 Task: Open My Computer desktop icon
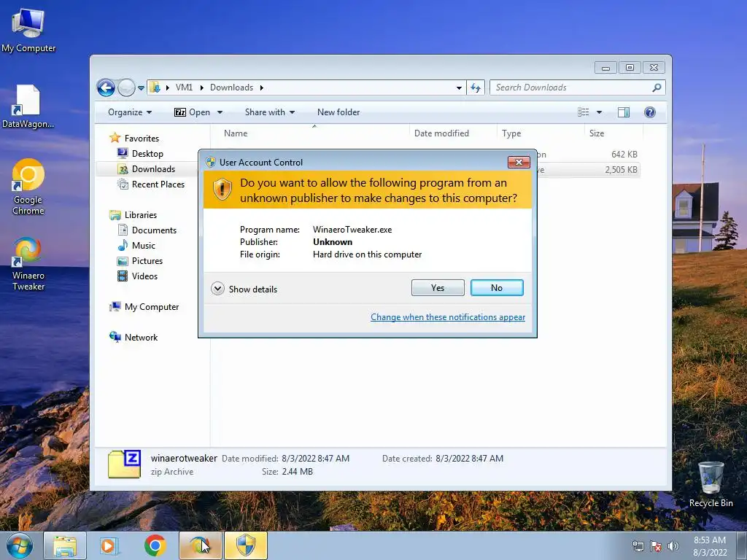click(x=28, y=31)
